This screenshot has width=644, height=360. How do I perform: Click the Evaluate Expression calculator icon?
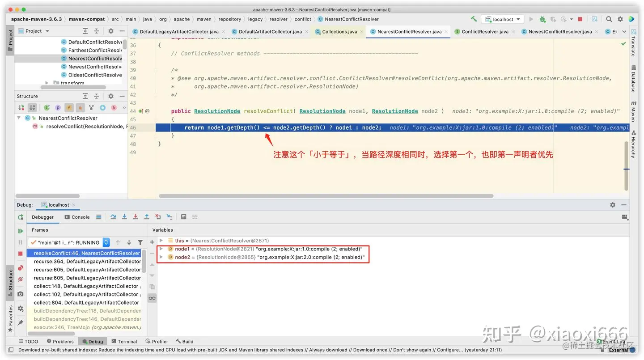(x=183, y=217)
